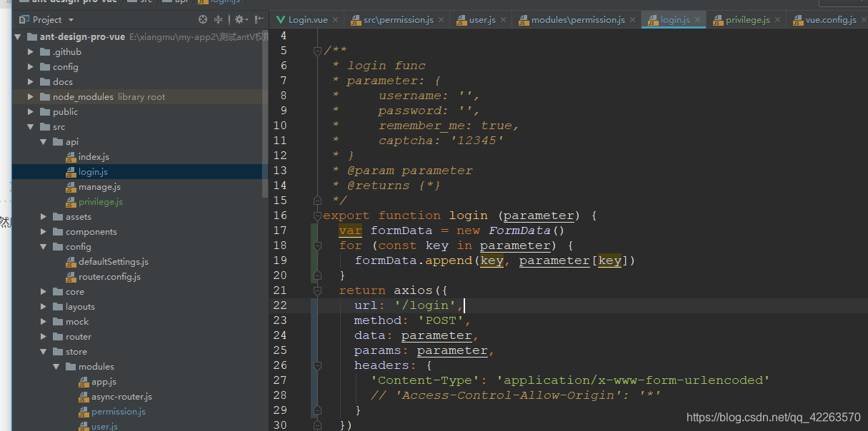This screenshot has height=431, width=868.
Task: Fold the export function login block
Action: pyautogui.click(x=317, y=215)
